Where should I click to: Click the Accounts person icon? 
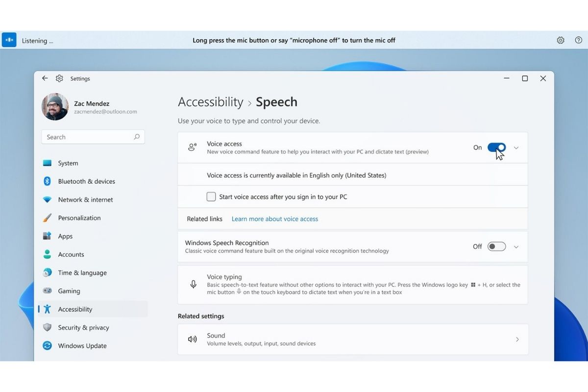tap(47, 254)
